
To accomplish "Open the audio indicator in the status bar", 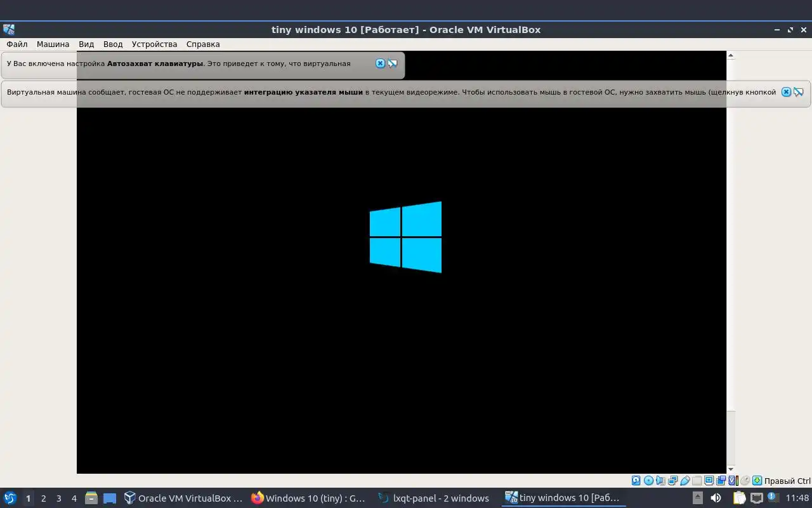I will point(660,481).
